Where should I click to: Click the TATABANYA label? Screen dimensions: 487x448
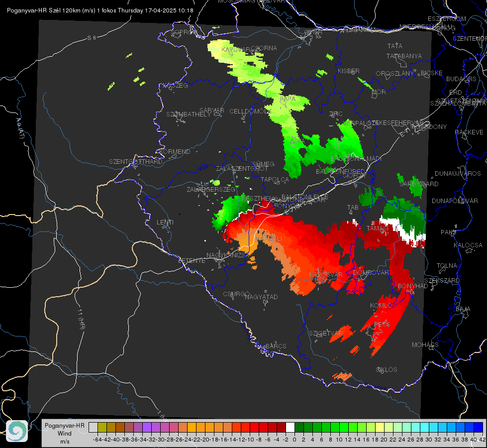coord(404,56)
